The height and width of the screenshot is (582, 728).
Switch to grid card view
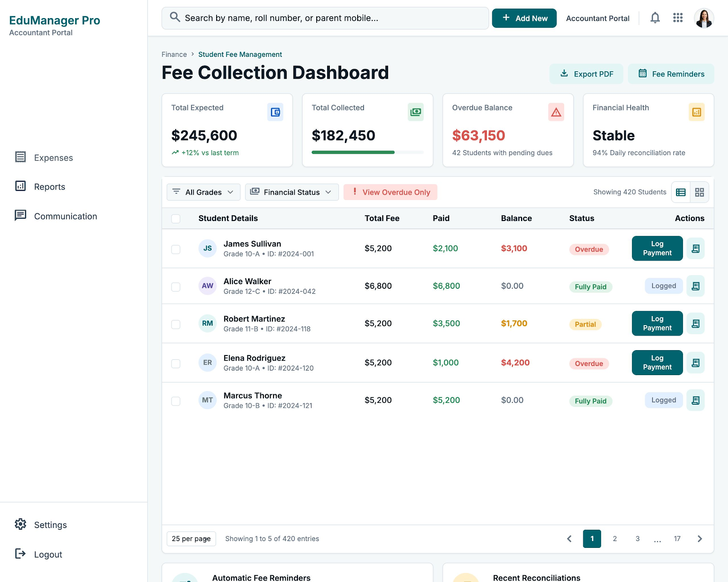699,192
